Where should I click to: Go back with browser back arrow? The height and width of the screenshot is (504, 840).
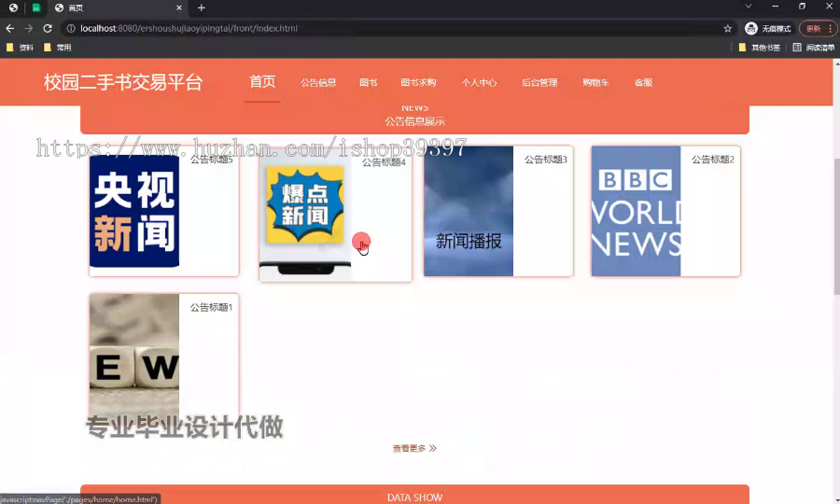click(x=9, y=28)
